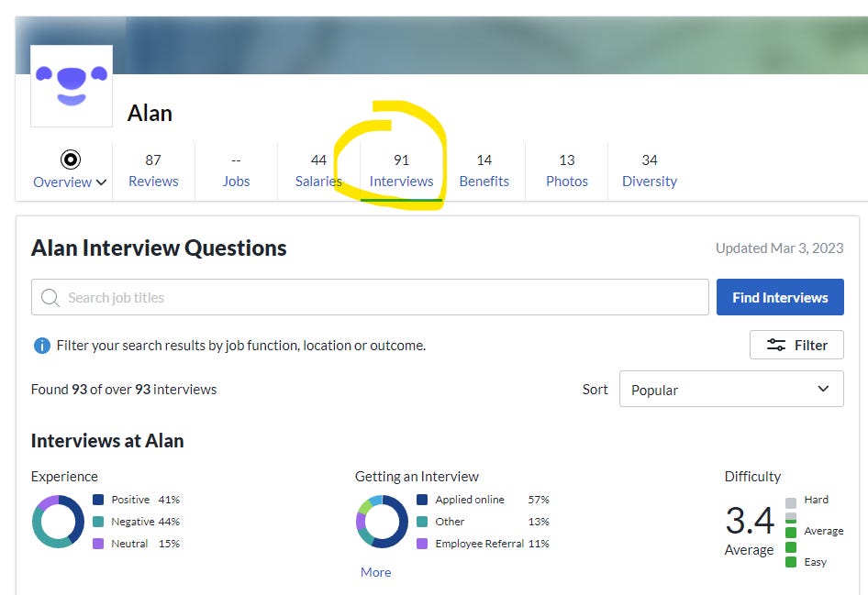View the 13 Photos tab
The image size is (868, 595).
pyautogui.click(x=567, y=171)
